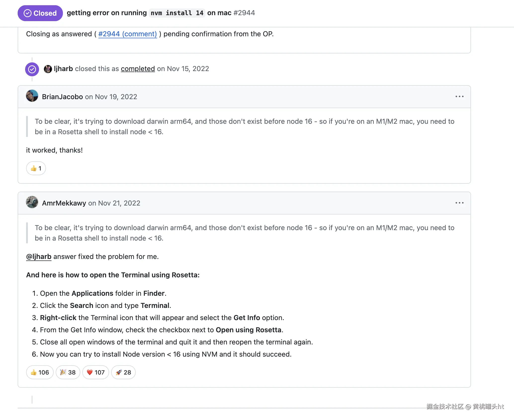Open the BrianJacobo username link
514x420 pixels.
click(x=62, y=97)
